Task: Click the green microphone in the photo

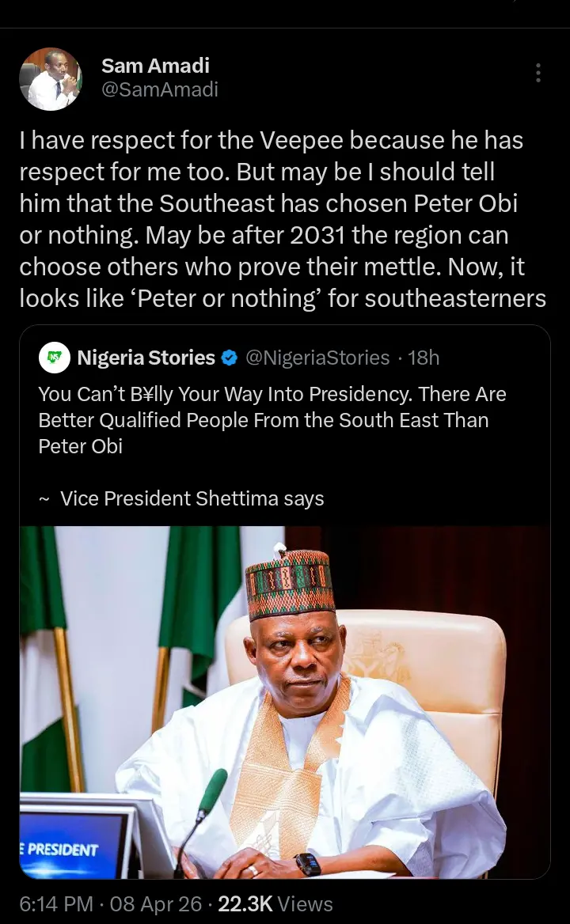Action: [212, 791]
